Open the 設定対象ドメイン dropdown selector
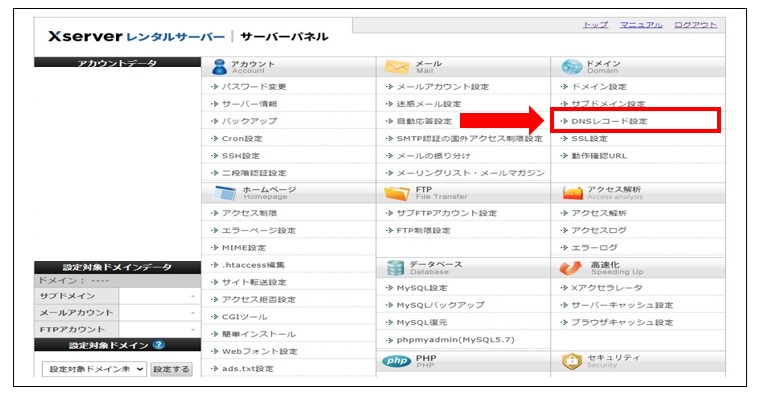The height and width of the screenshot is (394, 758). coord(94,369)
